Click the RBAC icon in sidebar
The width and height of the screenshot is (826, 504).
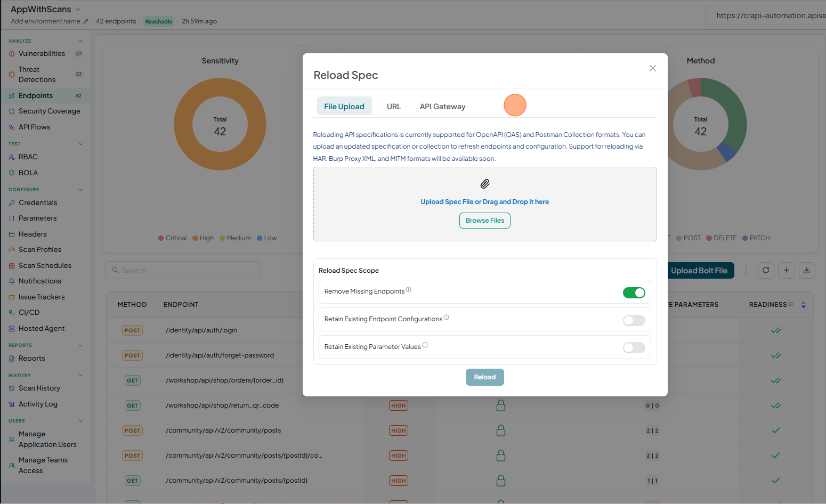click(12, 157)
